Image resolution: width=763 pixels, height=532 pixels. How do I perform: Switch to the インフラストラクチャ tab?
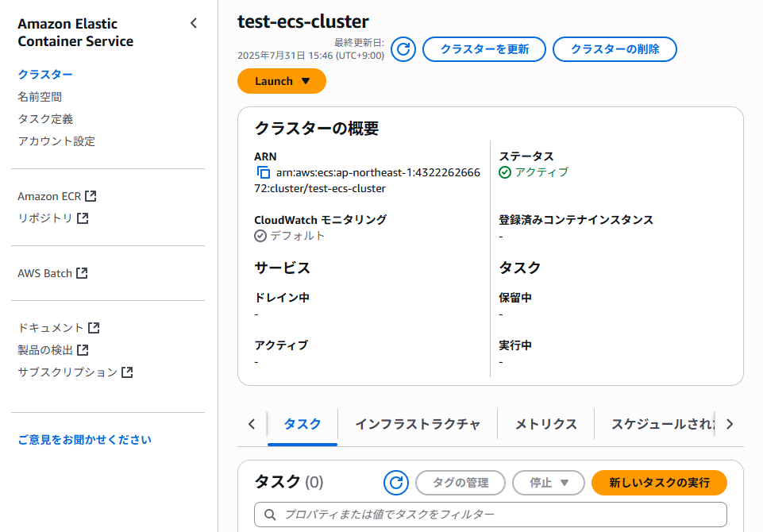tap(418, 425)
